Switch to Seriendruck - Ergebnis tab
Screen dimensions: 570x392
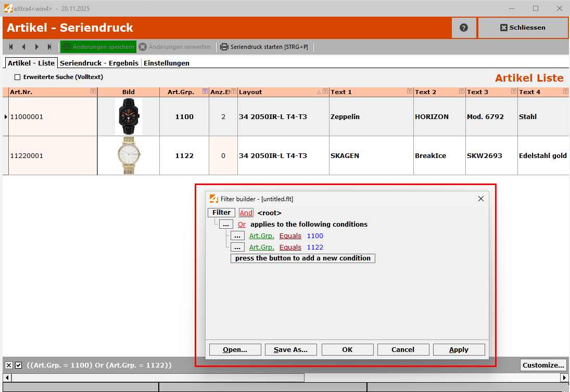(x=99, y=63)
